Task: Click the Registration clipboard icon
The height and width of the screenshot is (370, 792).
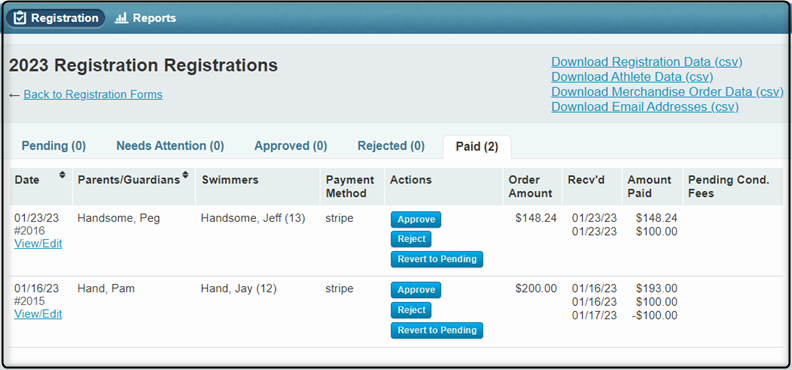Action: tap(19, 18)
